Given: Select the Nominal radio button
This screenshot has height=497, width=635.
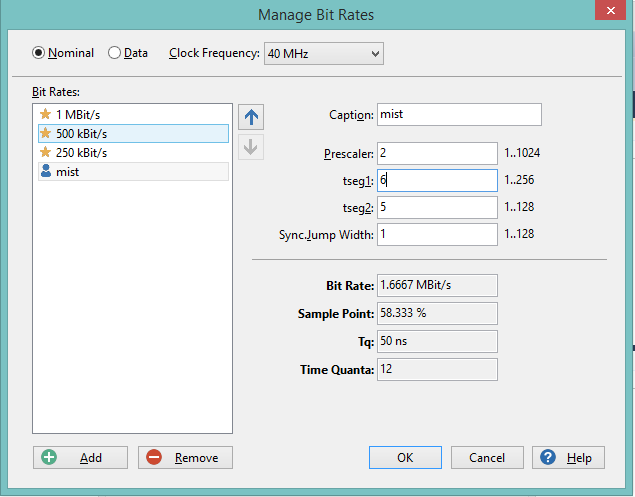Looking at the screenshot, I should coord(40,53).
